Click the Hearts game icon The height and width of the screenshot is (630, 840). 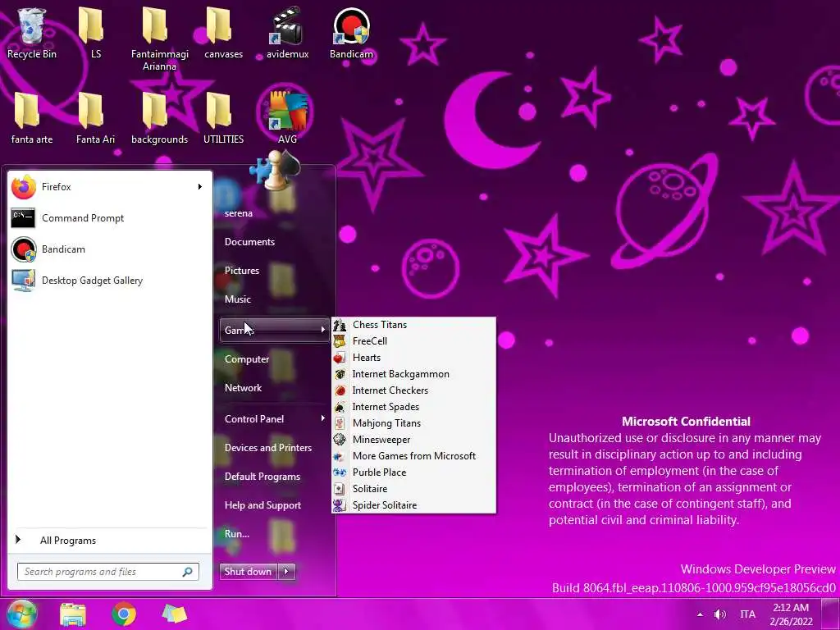(x=340, y=358)
